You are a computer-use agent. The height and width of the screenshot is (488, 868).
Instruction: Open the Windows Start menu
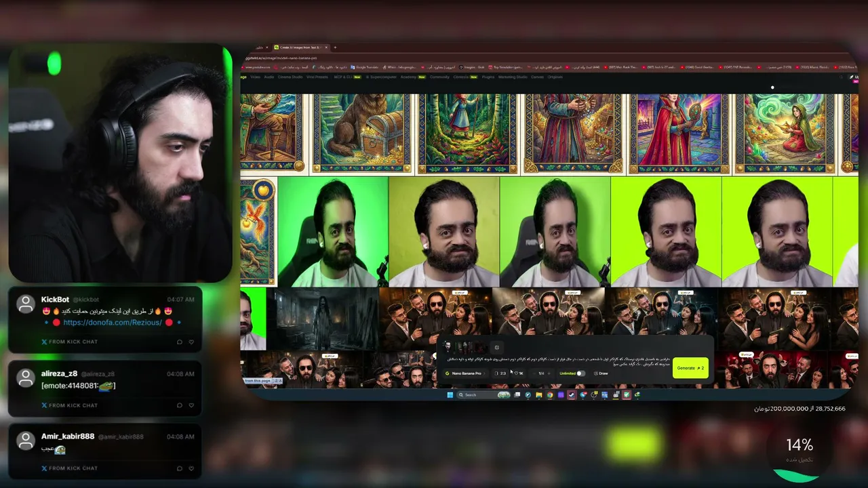pos(450,395)
